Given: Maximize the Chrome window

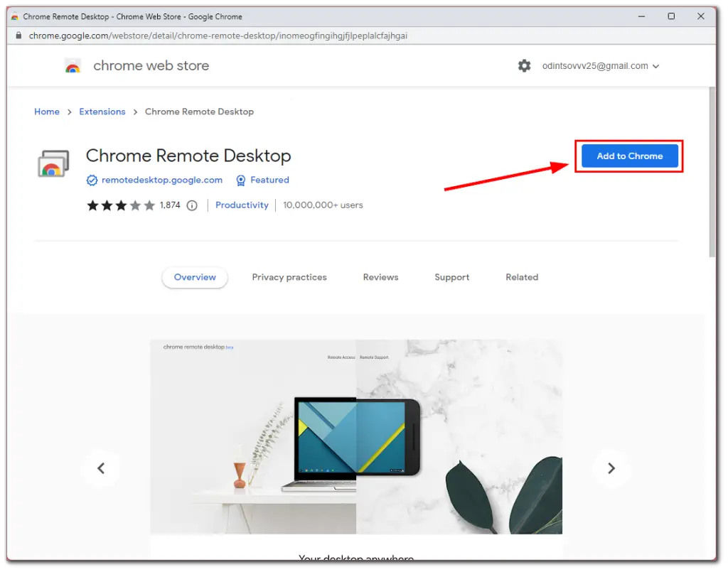Looking at the screenshot, I should 671,16.
